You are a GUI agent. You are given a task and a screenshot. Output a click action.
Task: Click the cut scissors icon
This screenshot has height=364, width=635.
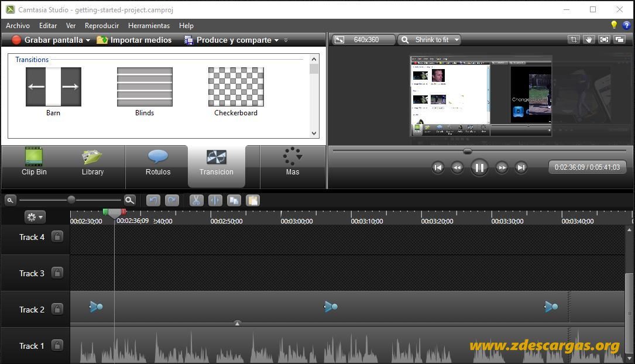(x=196, y=200)
